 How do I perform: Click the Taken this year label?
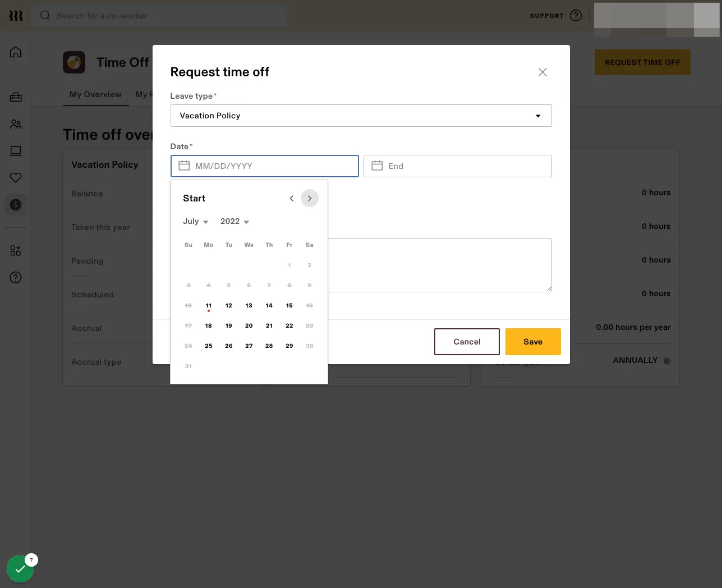100,227
